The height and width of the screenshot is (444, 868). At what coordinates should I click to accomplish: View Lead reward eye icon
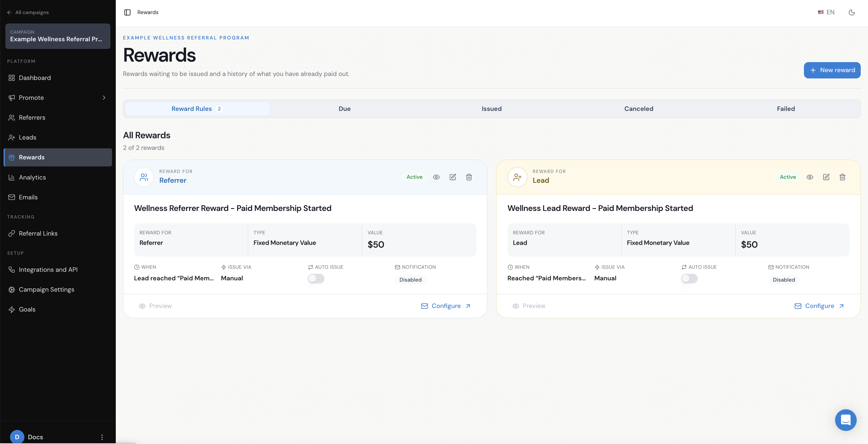[810, 177]
